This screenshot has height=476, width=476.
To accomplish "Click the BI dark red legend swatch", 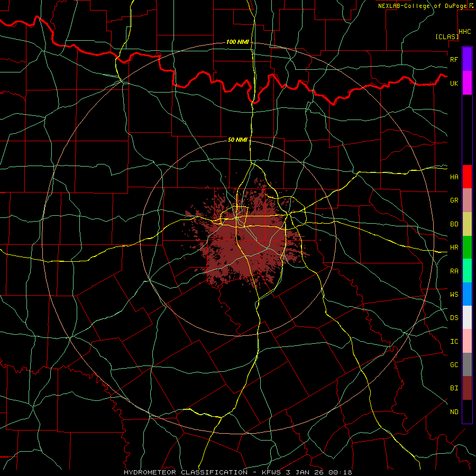I will click(467, 388).
